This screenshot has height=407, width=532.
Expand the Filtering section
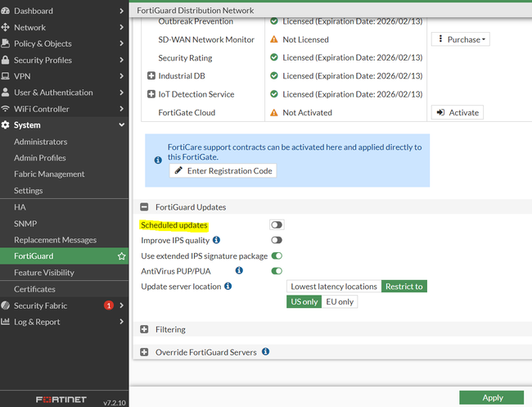pyautogui.click(x=145, y=330)
